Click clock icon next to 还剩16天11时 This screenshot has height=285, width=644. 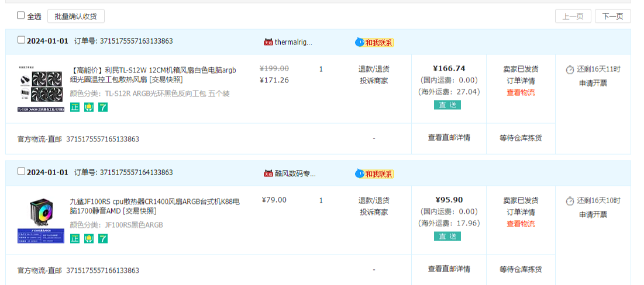point(570,69)
